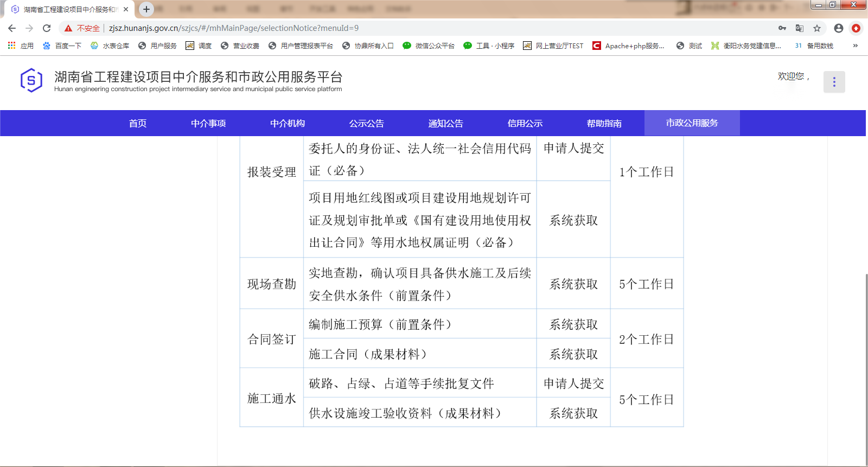Click the insecure site warning indicator
868x467 pixels.
(x=82, y=28)
